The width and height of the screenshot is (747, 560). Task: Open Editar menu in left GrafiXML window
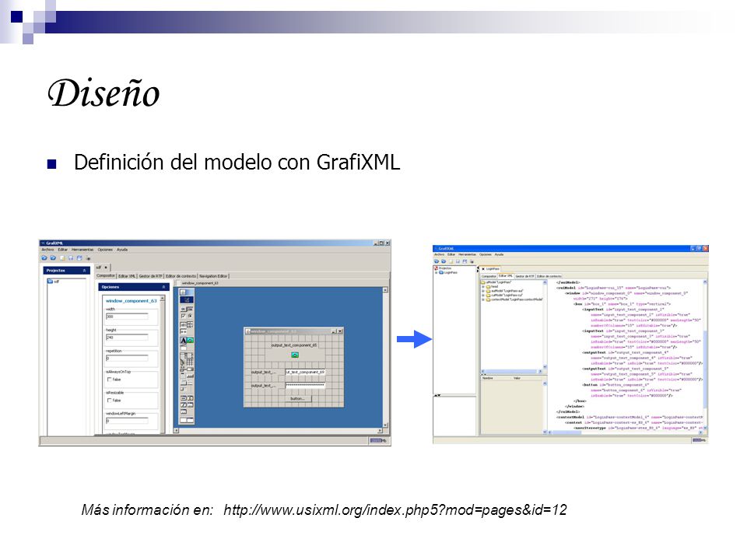click(x=62, y=250)
